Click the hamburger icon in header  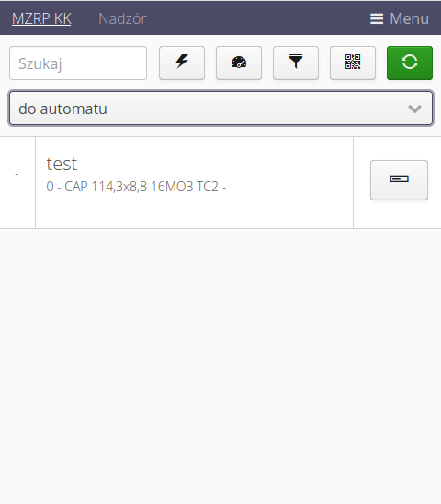(x=377, y=18)
